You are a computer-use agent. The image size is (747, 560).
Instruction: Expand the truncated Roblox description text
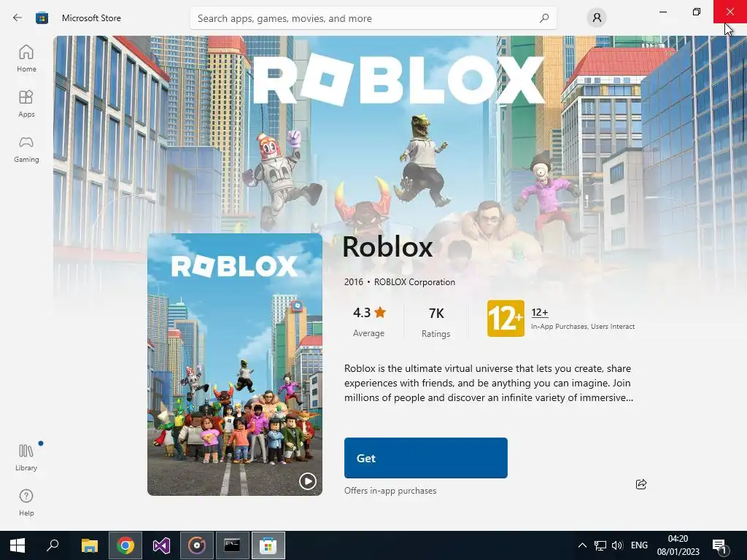[488, 383]
